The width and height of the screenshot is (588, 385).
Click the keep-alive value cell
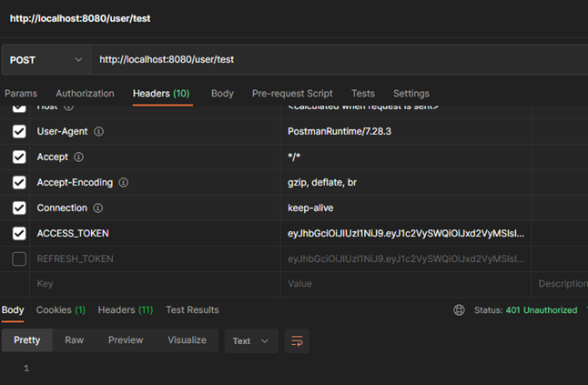point(406,208)
